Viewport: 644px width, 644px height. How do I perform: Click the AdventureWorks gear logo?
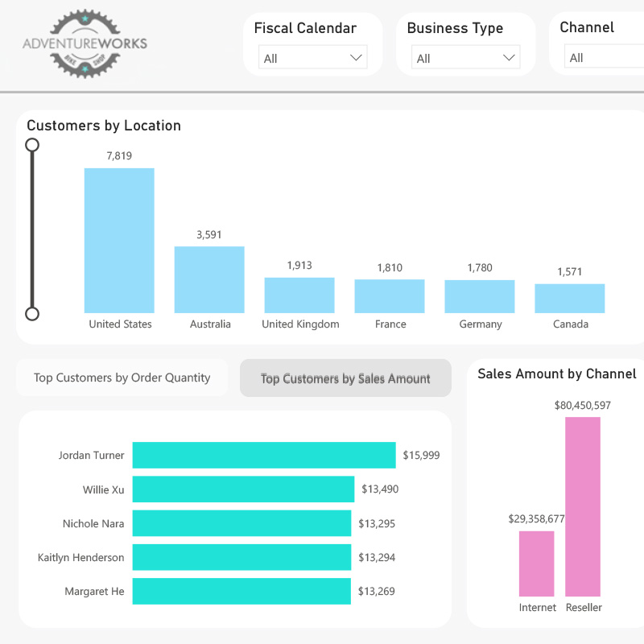click(x=85, y=43)
